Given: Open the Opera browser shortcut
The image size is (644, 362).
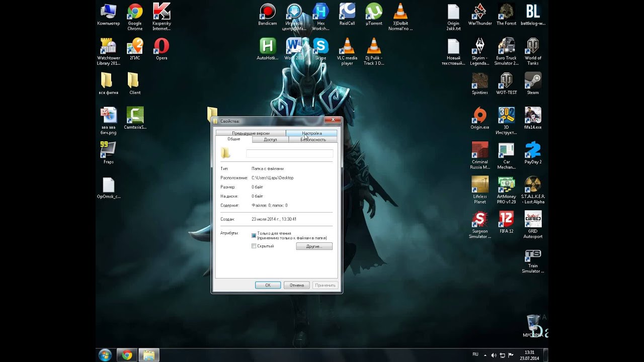Looking at the screenshot, I should 162,49.
